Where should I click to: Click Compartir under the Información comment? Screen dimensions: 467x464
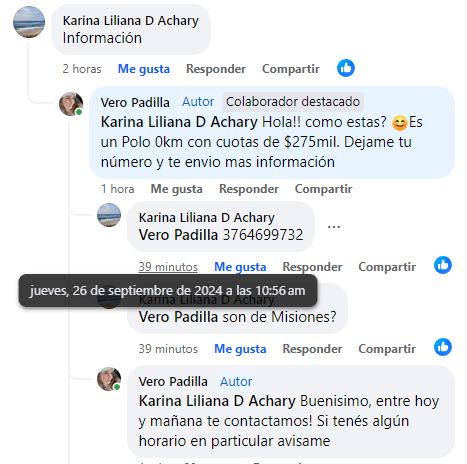291,69
